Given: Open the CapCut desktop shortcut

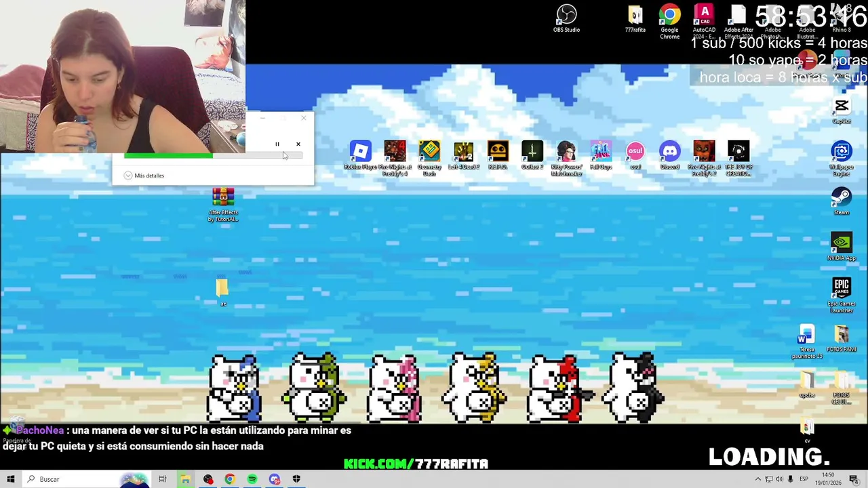Looking at the screenshot, I should click(842, 110).
